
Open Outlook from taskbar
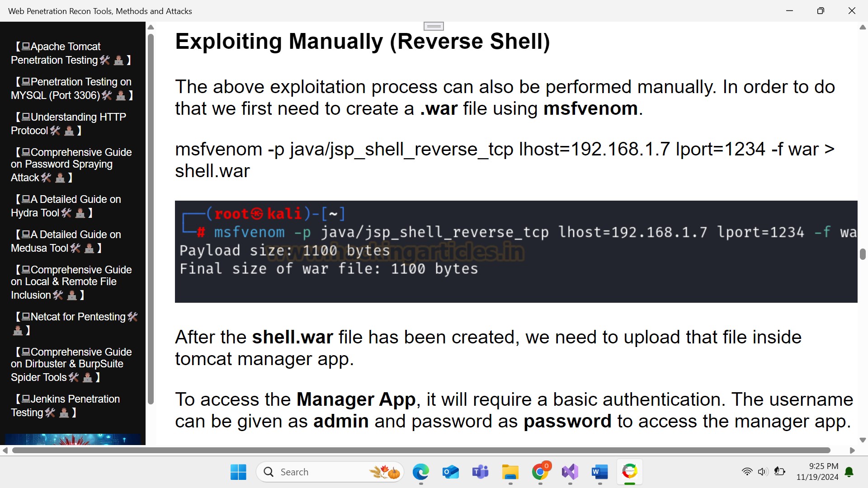coord(450,472)
